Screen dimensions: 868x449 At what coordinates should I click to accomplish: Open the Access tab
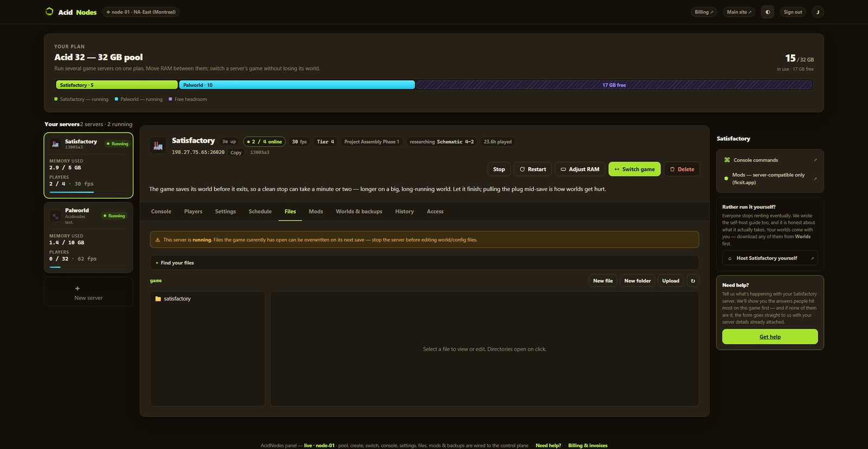pyautogui.click(x=435, y=212)
